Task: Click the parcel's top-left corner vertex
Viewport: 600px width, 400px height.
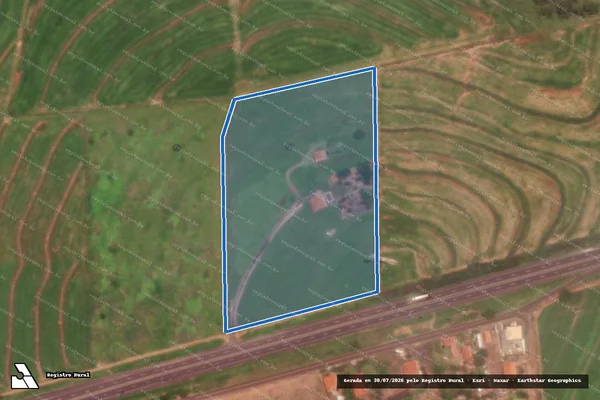Action: pos(235,100)
